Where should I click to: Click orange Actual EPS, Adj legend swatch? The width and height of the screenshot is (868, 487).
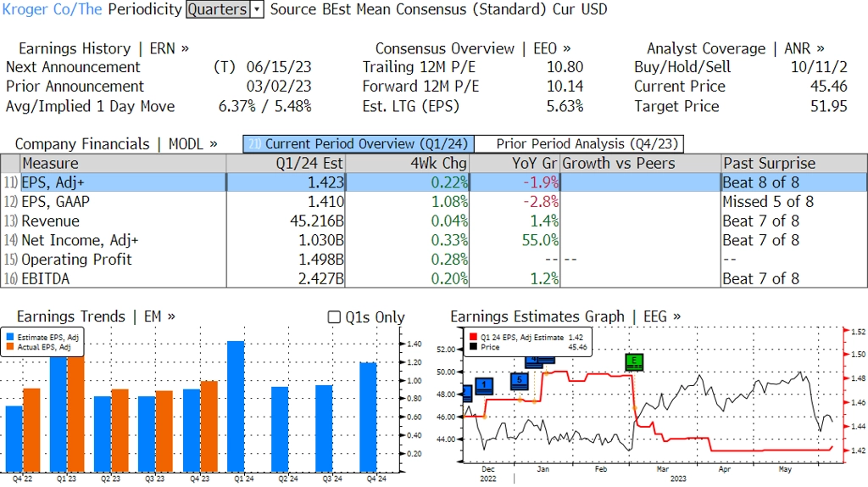tap(10, 347)
